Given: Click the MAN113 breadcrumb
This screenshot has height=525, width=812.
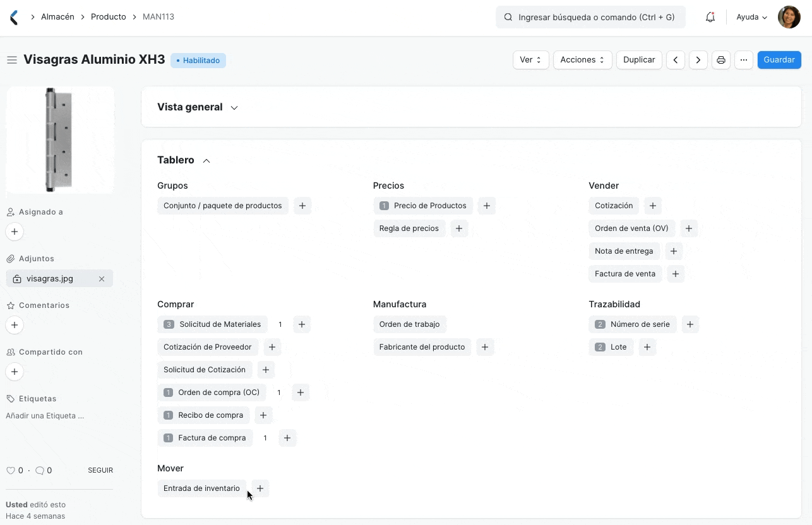Looking at the screenshot, I should pyautogui.click(x=158, y=17).
